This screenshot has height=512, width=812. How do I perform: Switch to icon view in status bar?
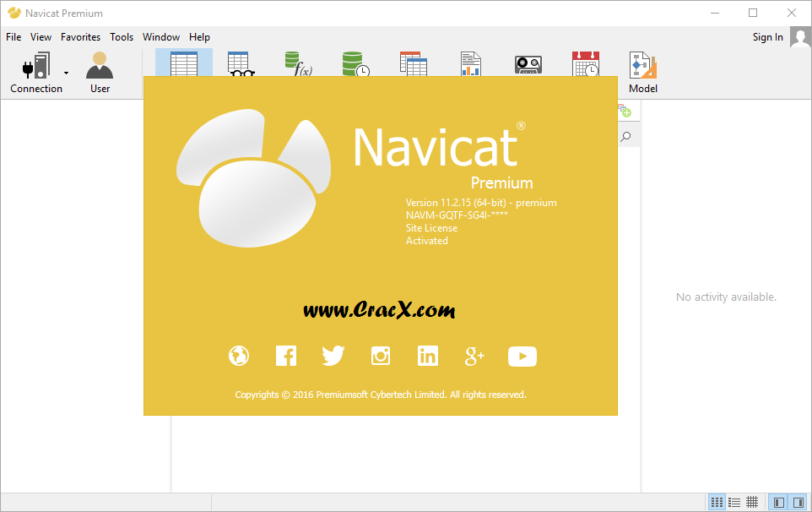(717, 502)
